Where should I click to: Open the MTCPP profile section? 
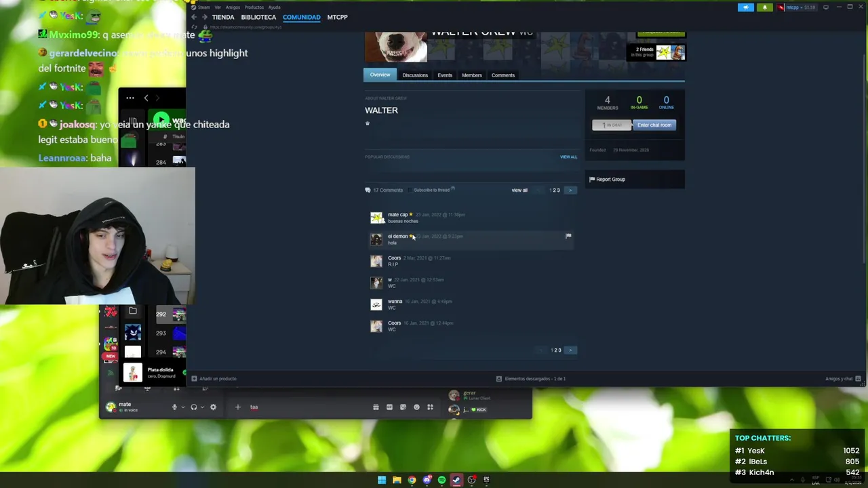pyautogui.click(x=337, y=17)
